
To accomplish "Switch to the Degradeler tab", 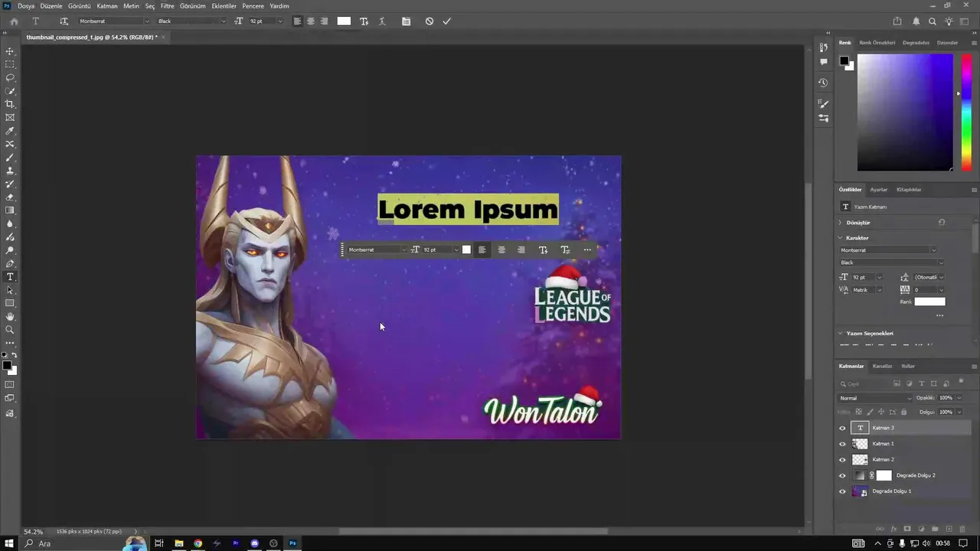I will (916, 43).
